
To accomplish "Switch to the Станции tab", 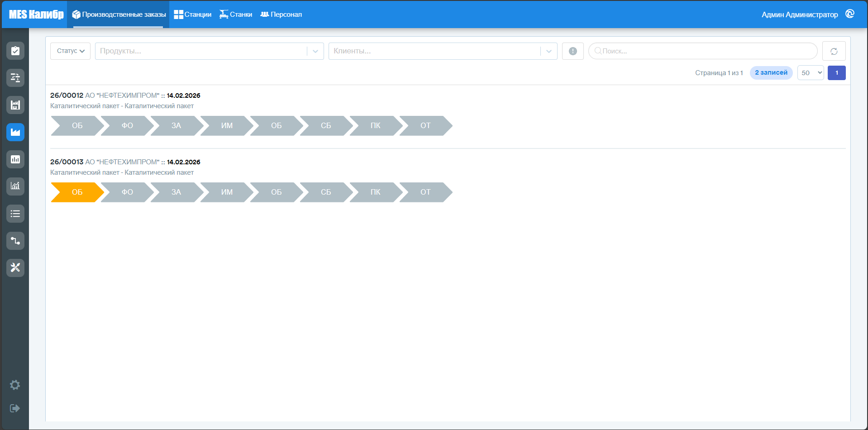I will coord(193,14).
